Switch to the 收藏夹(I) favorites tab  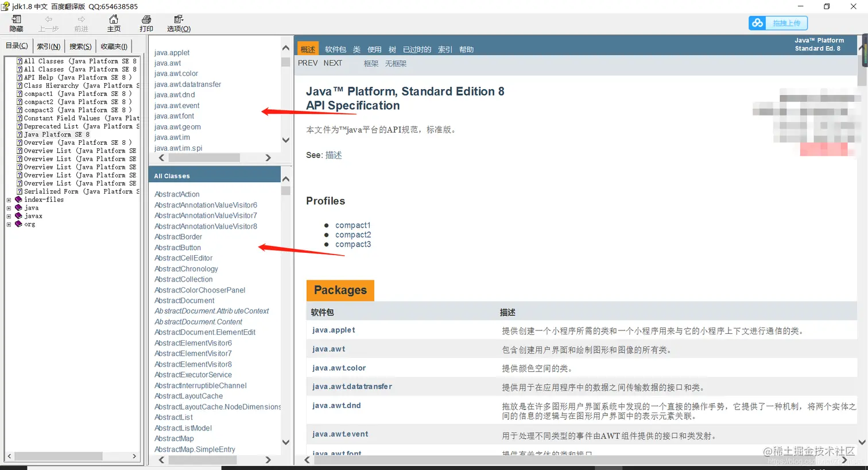pos(114,47)
